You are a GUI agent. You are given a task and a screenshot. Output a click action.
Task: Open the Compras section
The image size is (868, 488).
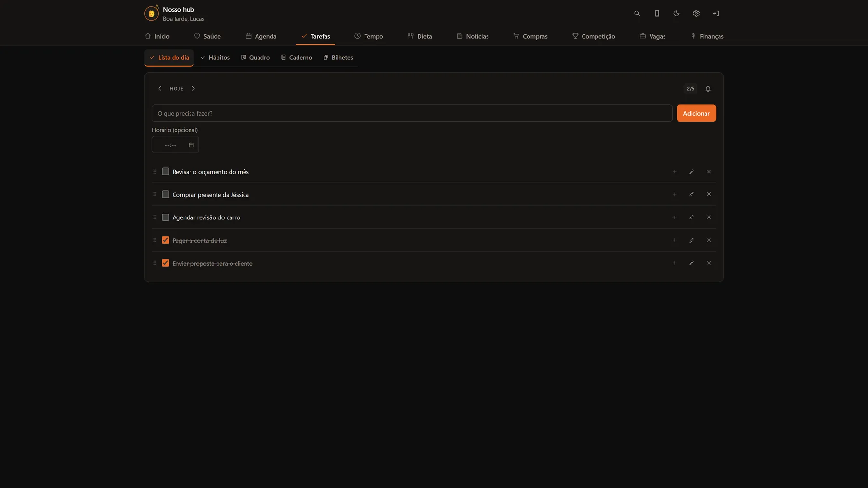pos(530,36)
